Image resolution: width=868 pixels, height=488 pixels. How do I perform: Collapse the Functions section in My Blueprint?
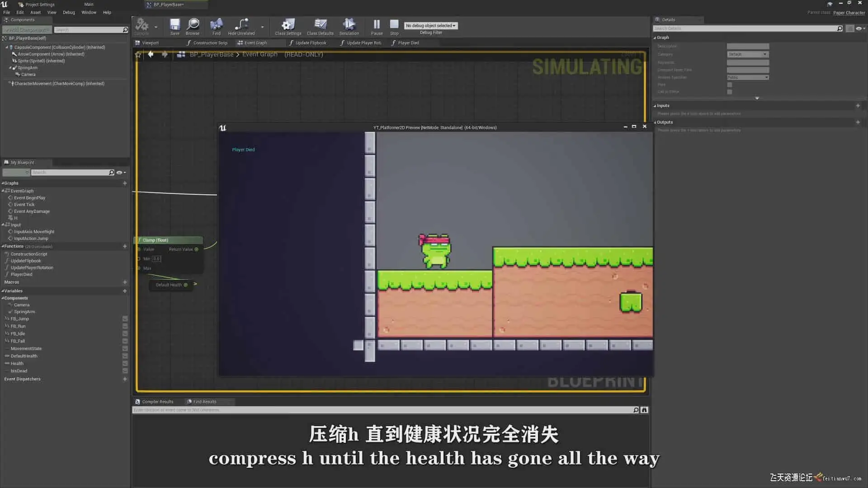pyautogui.click(x=3, y=246)
